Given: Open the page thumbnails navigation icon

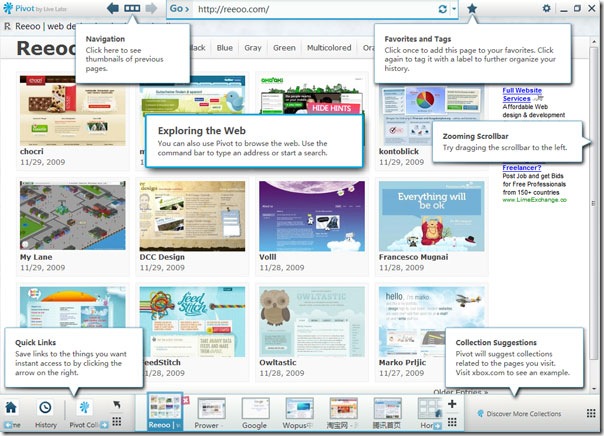Looking at the screenshot, I should coord(132,8).
